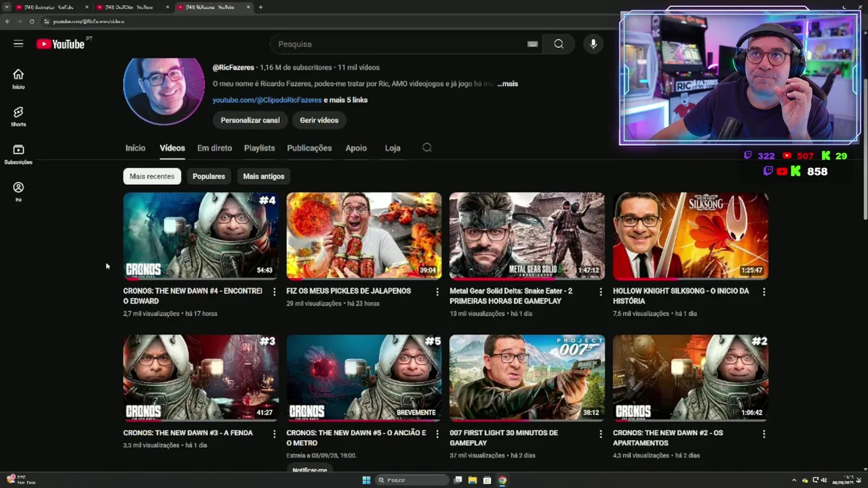
Task: Click Notificar-me for Cronos #5
Action: point(310,470)
